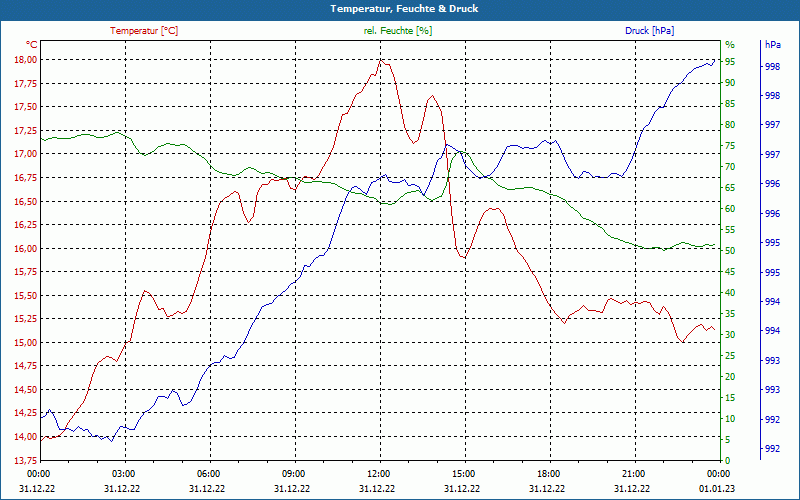This screenshot has height=500, width=800.
Task: Click the 17,00 temperature tick label
Action: [x=24, y=154]
